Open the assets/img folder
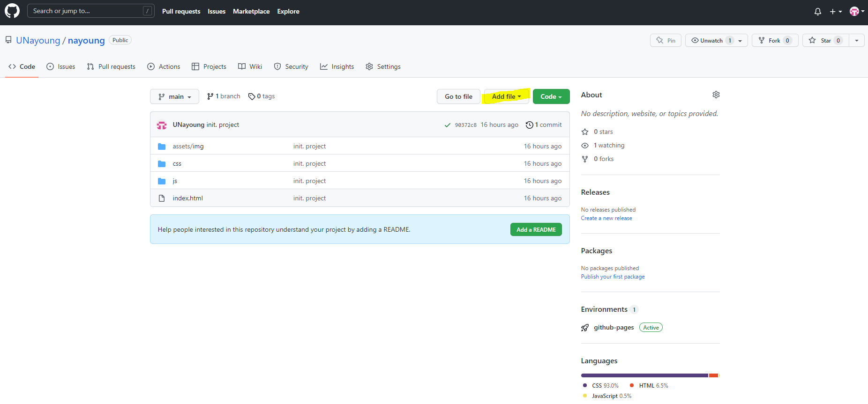The width and height of the screenshot is (868, 404). (188, 147)
